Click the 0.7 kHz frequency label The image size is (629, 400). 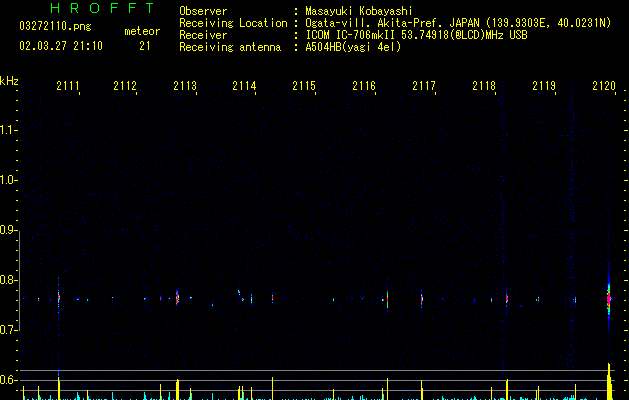(x=7, y=330)
